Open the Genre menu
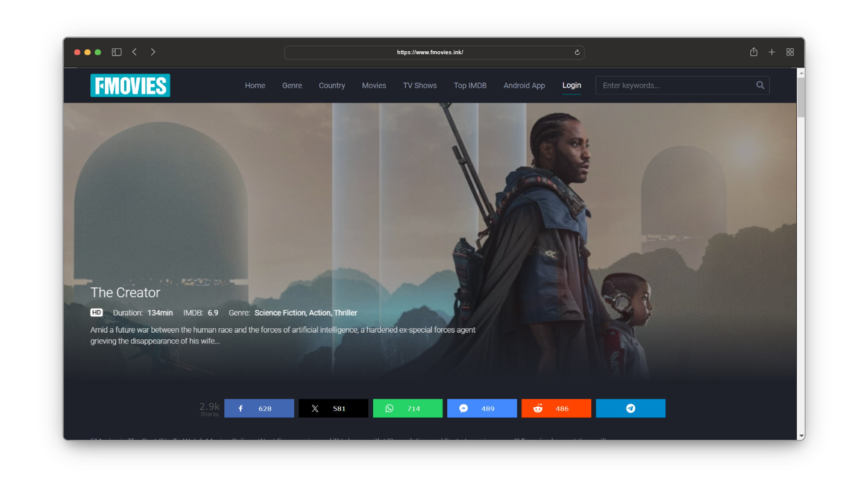Image resolution: width=868 pixels, height=488 pixels. tap(292, 86)
